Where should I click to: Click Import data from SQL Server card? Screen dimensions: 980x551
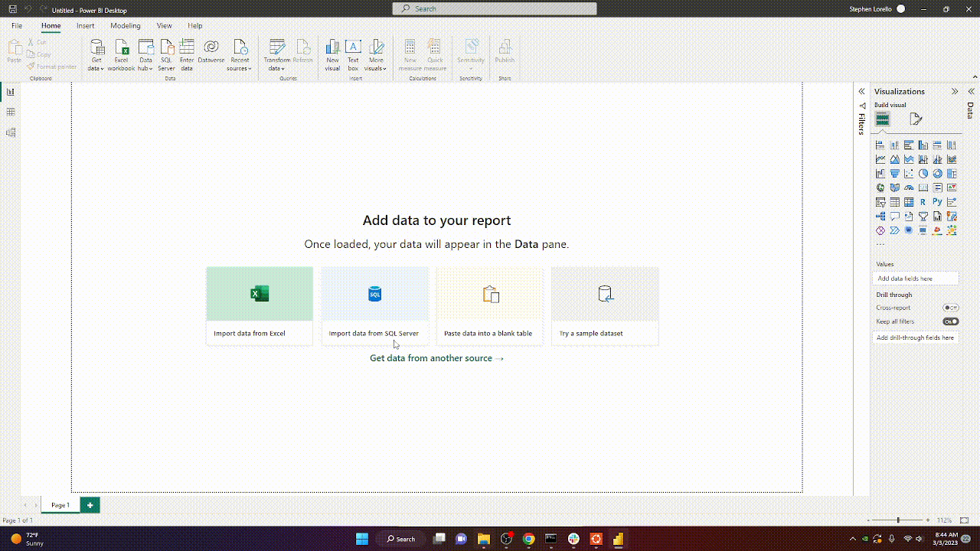pos(375,306)
